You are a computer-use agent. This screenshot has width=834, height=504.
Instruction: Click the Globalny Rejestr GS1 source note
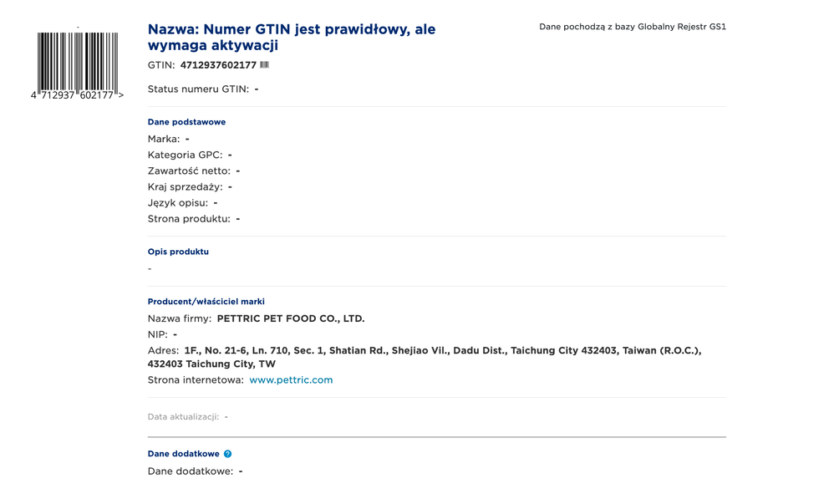[632, 27]
